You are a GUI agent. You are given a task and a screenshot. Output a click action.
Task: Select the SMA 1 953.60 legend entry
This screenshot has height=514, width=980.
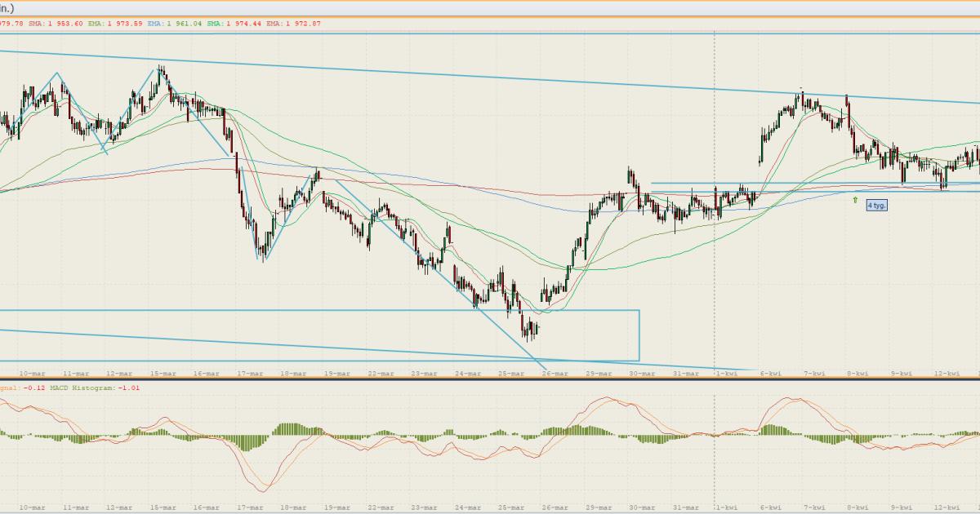click(x=56, y=24)
